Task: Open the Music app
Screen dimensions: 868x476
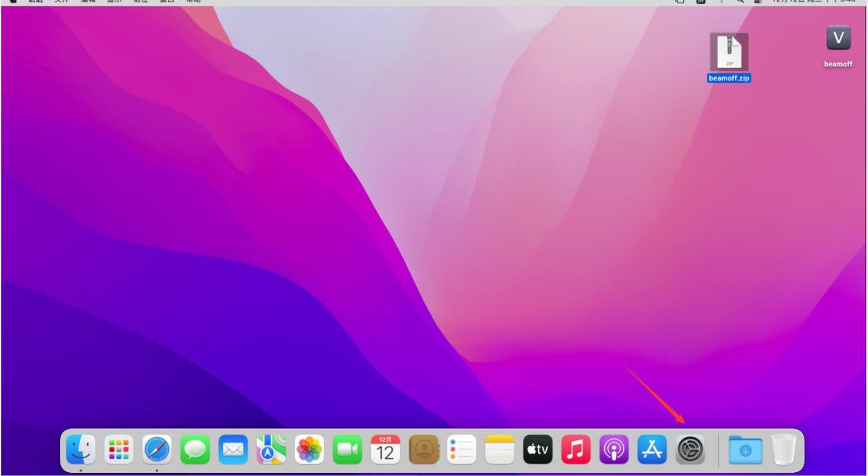Action: tap(576, 450)
